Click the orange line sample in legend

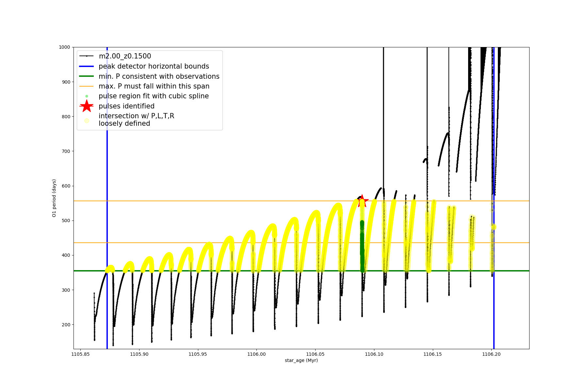coord(87,86)
